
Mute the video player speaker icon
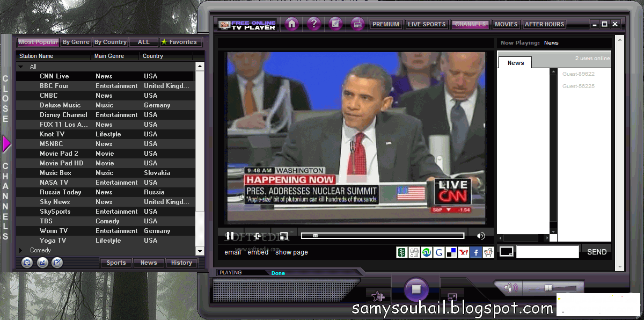coord(481,236)
